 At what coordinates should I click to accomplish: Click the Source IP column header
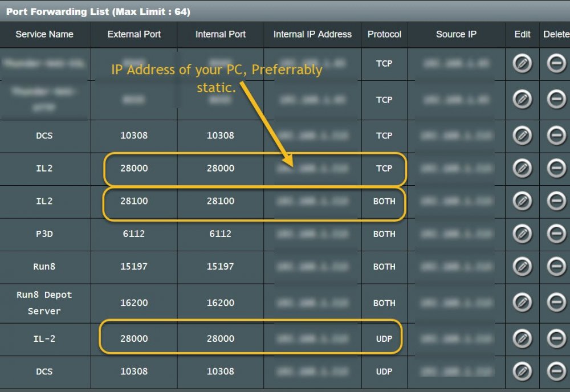(456, 34)
